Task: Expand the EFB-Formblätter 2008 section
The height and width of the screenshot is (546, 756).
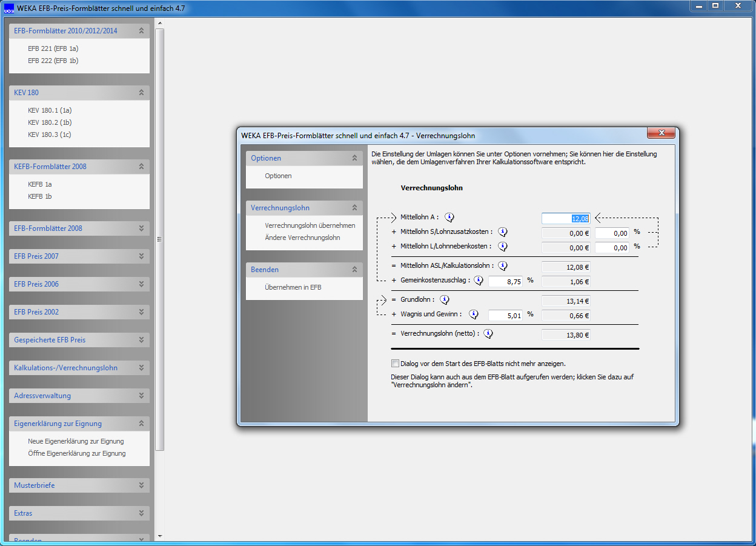Action: (x=141, y=228)
